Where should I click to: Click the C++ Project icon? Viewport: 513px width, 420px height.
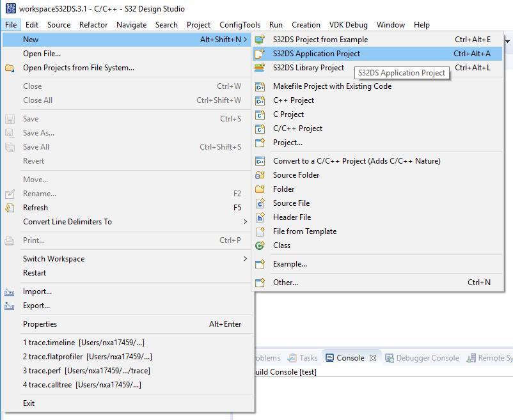point(260,100)
